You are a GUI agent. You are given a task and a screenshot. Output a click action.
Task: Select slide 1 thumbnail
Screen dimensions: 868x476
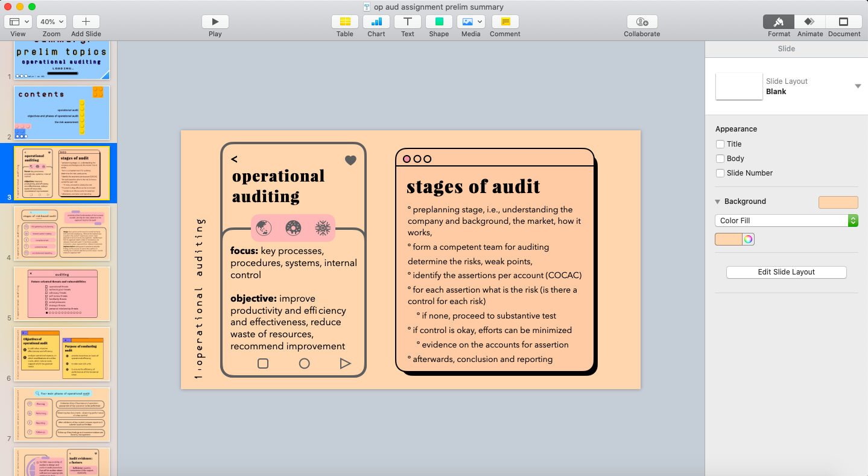coord(62,60)
